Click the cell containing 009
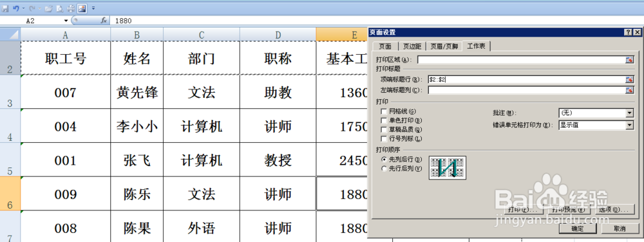This screenshot has width=644, height=242. click(x=65, y=194)
